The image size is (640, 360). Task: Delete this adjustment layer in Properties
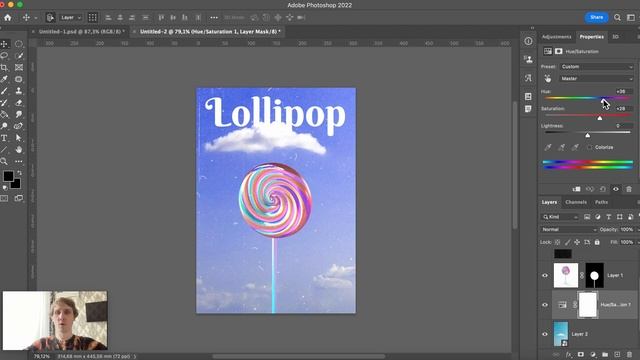click(629, 189)
